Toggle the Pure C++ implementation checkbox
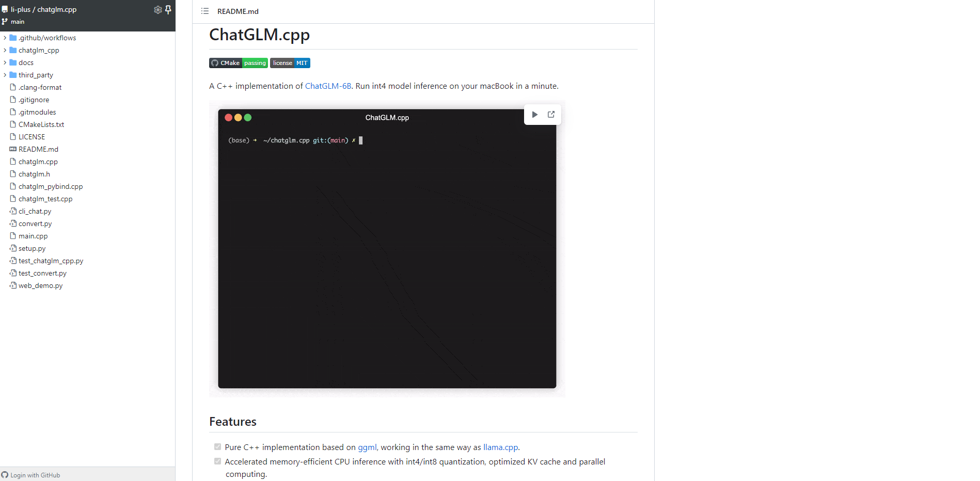The image size is (980, 481). (217, 447)
